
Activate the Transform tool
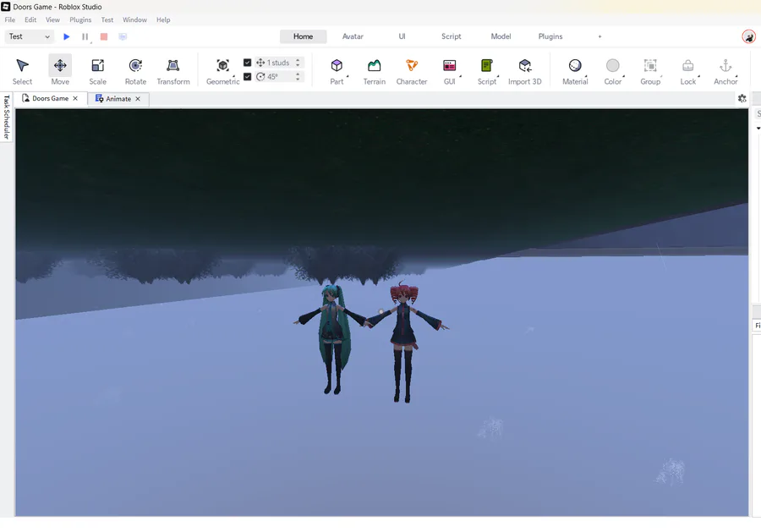(x=173, y=71)
